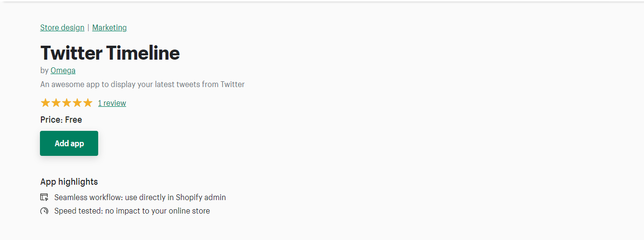Open the Store design category
This screenshot has width=644, height=241.
[62, 27]
